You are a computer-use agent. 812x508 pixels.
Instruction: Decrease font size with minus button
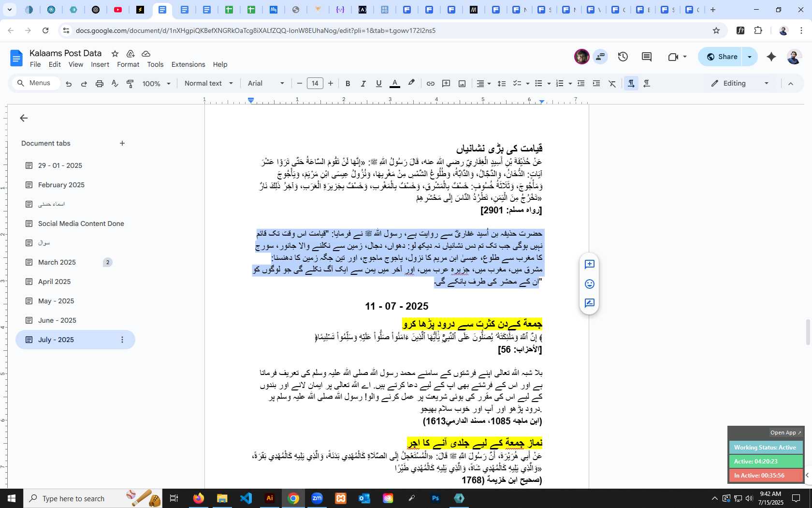[299, 84]
